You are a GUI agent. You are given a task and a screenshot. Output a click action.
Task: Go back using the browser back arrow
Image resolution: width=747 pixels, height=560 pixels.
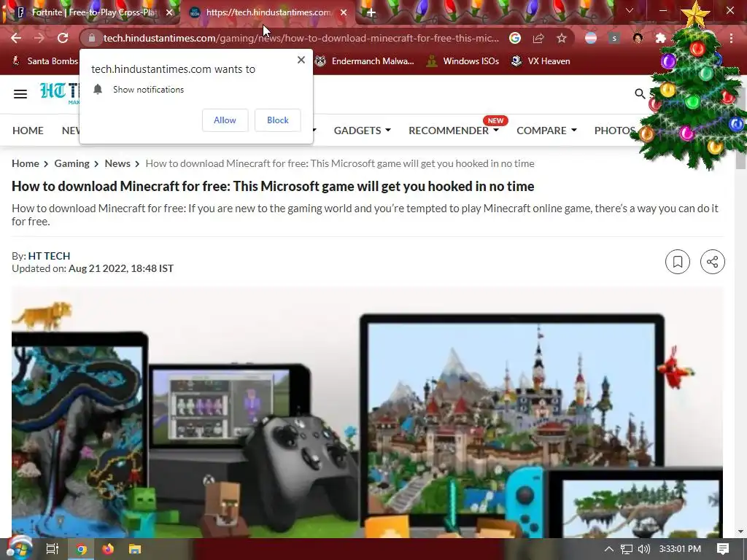point(16,38)
